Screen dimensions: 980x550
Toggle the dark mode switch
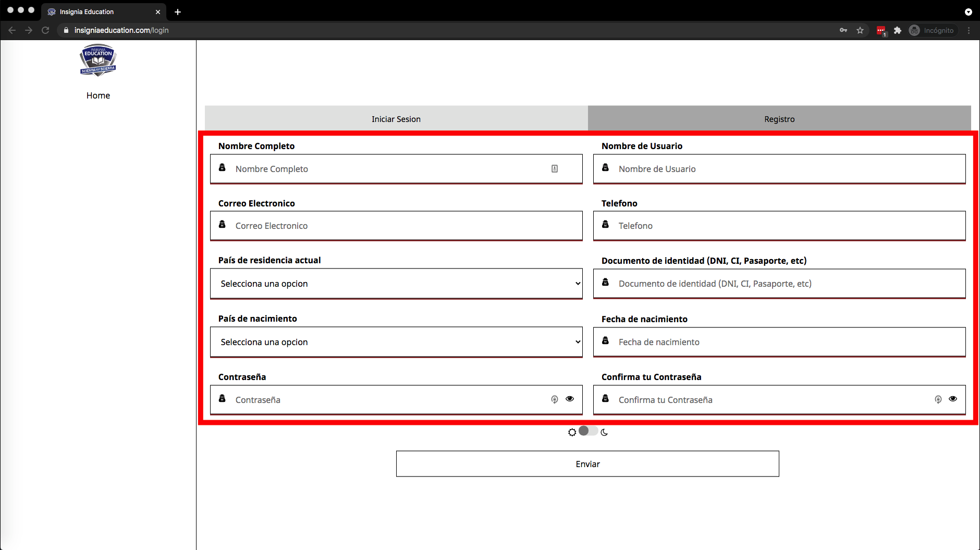tap(588, 431)
